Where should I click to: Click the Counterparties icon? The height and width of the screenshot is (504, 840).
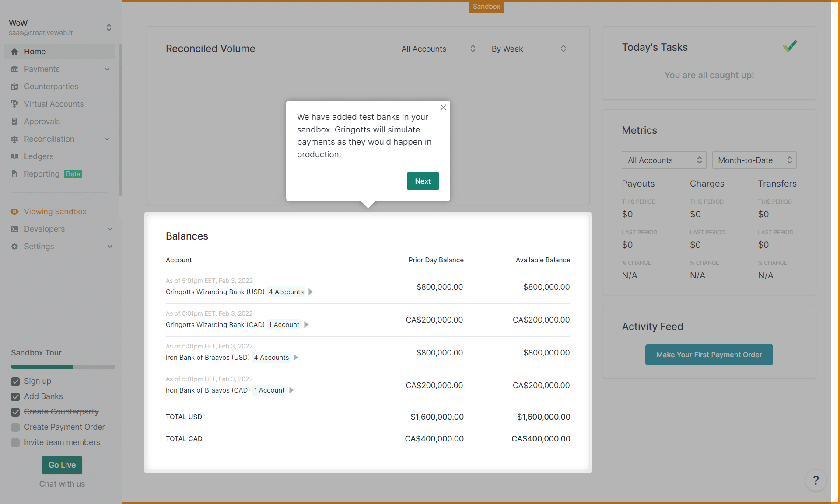click(14, 87)
